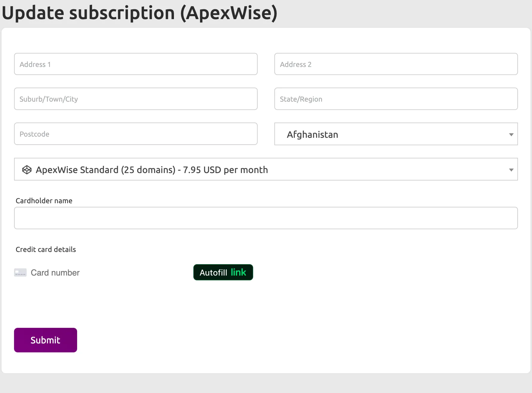Click the Submit button
Viewport: 532px width, 393px height.
[45, 340]
